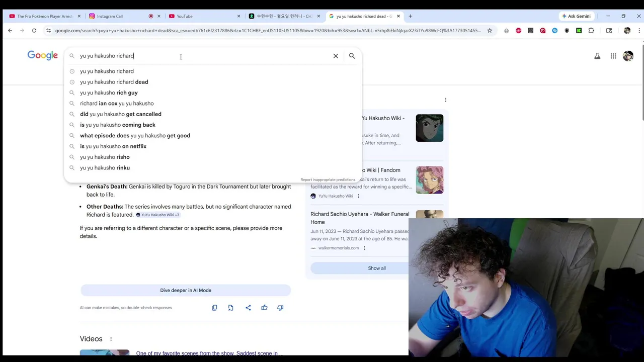The width and height of the screenshot is (644, 362).
Task: Click the Chrome address bar URL
Action: click(x=268, y=31)
